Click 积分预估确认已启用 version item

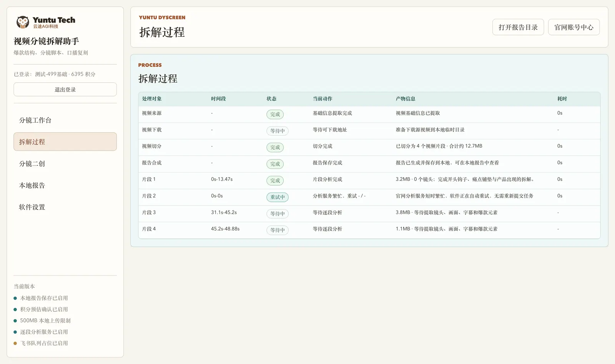[44, 309]
